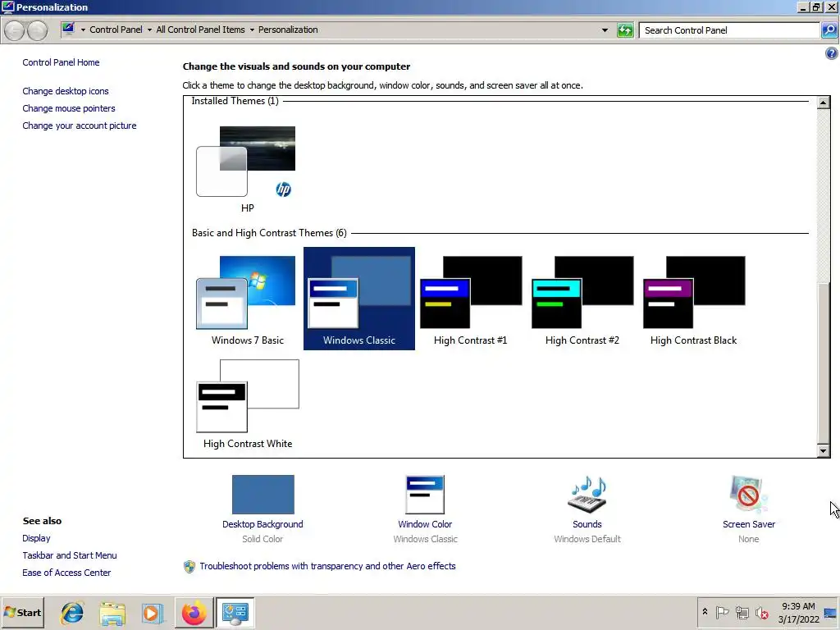Click the Personalization taskbar button
The height and width of the screenshot is (630, 840).
point(235,613)
